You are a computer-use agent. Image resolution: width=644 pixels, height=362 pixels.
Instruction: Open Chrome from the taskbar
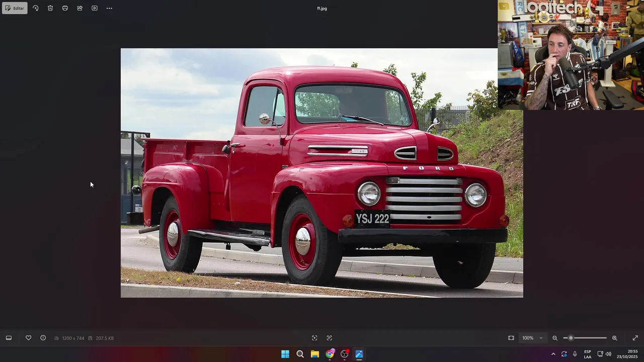[330, 354]
